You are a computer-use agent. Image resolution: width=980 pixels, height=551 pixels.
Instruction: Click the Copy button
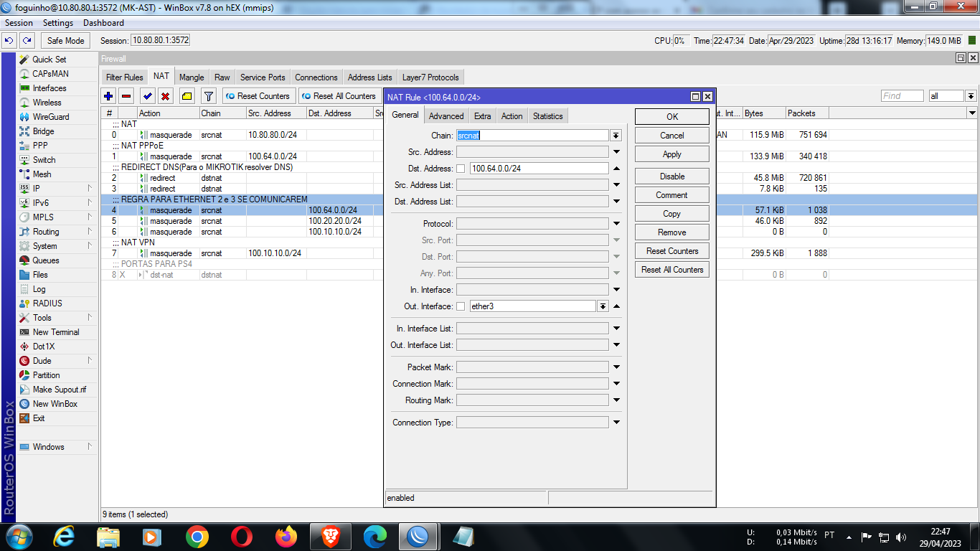click(x=672, y=214)
